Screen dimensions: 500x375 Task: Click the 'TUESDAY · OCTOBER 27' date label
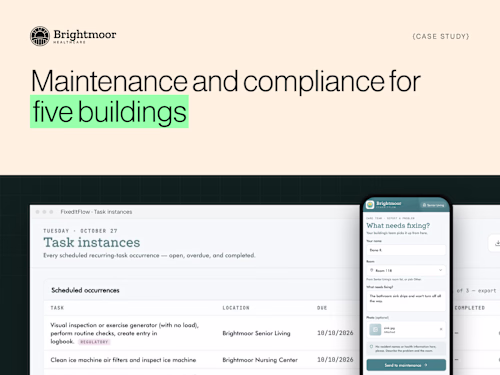(x=80, y=231)
